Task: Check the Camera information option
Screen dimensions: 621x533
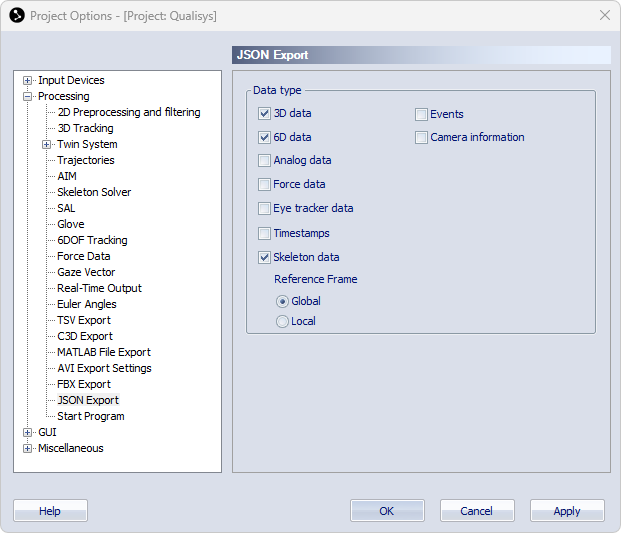Action: (x=421, y=137)
